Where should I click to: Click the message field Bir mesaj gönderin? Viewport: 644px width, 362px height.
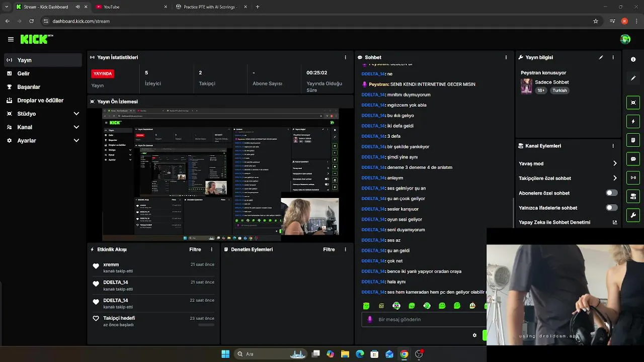coord(424,319)
